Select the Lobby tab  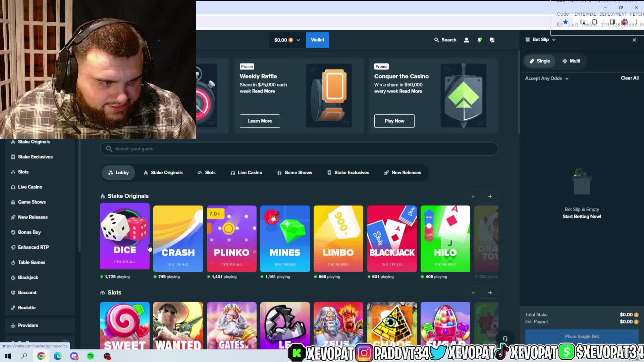(118, 173)
